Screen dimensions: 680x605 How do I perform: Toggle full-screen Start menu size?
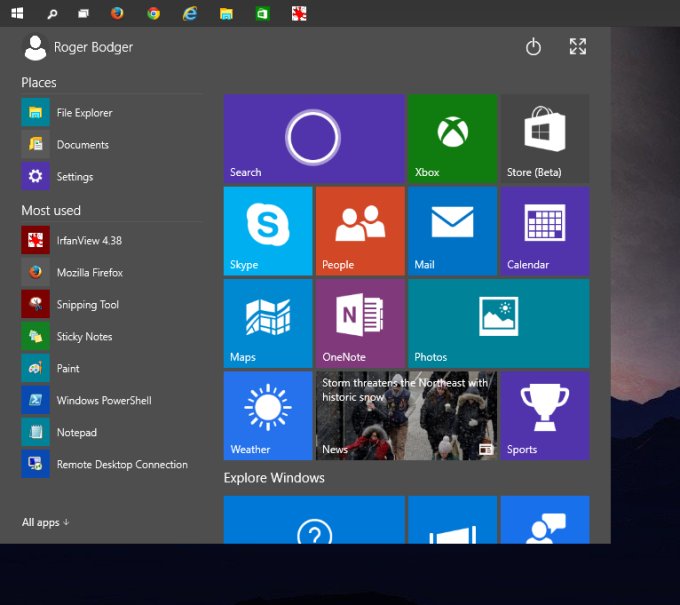(x=577, y=47)
